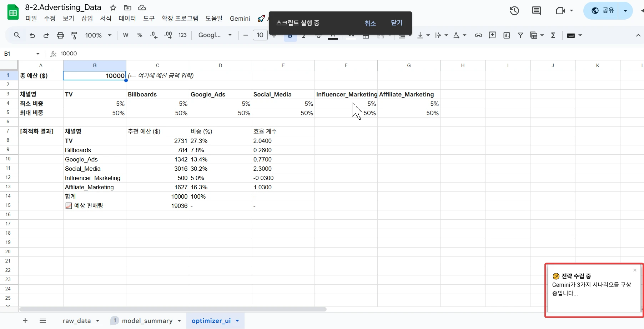Screen dimensions: 644x329
Task: Expand the font family dropdown
Action: tap(215, 35)
